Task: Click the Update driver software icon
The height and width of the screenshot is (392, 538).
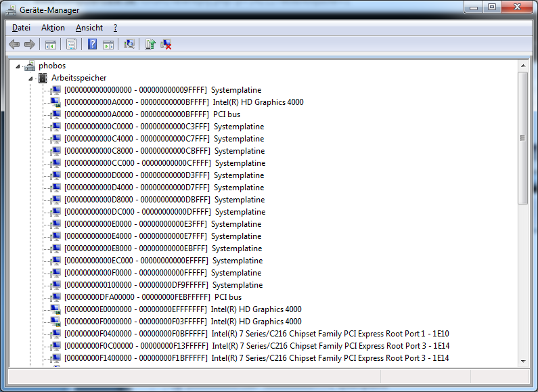Action: point(150,44)
